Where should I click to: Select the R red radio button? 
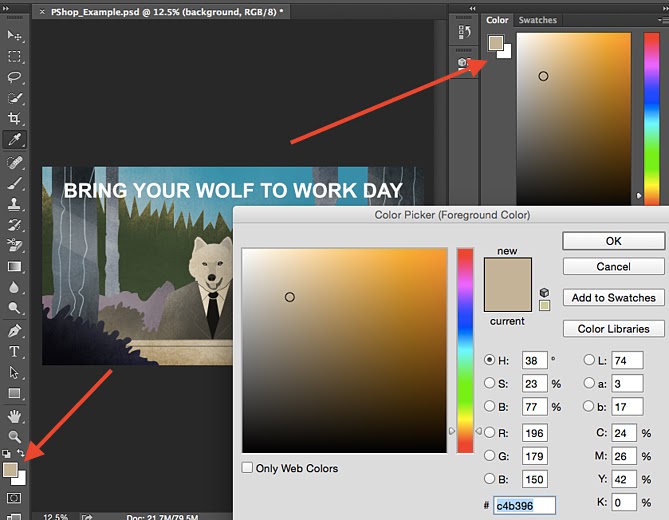(489, 432)
